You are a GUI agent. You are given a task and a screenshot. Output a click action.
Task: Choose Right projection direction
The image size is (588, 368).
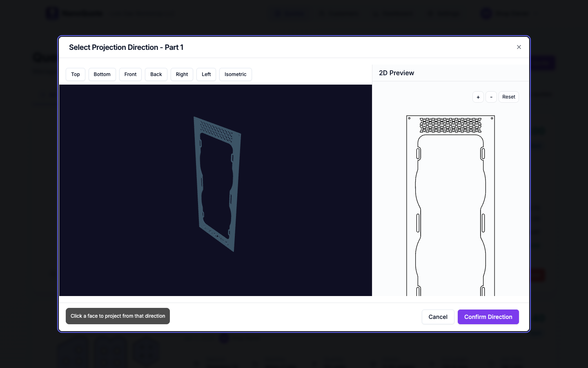coord(182,74)
